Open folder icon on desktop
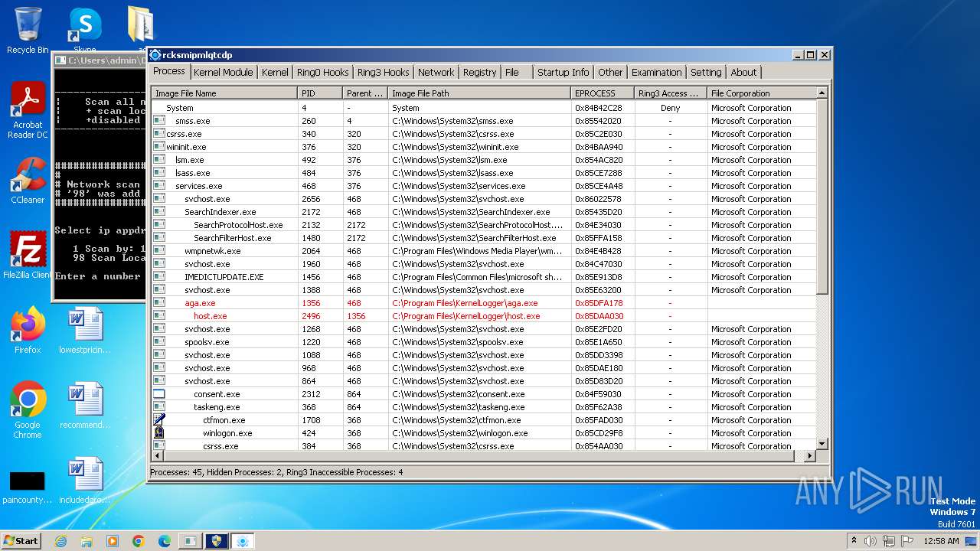Viewport: 980px width, 551px height. 141,24
